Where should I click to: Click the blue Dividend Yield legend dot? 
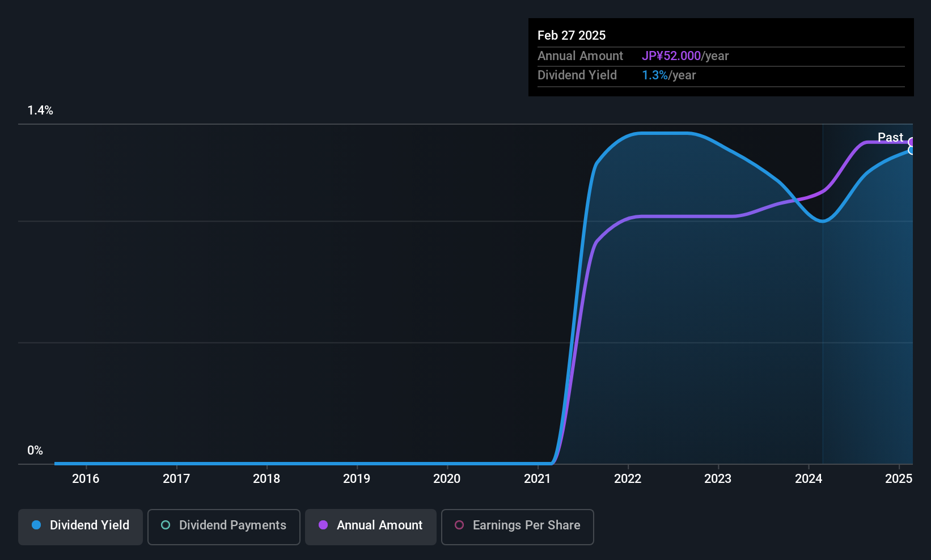click(x=36, y=525)
